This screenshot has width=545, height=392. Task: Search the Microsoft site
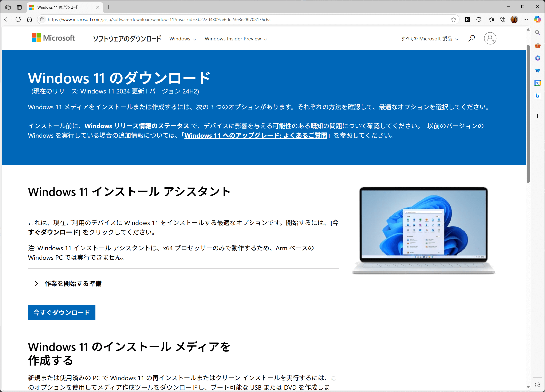point(471,38)
